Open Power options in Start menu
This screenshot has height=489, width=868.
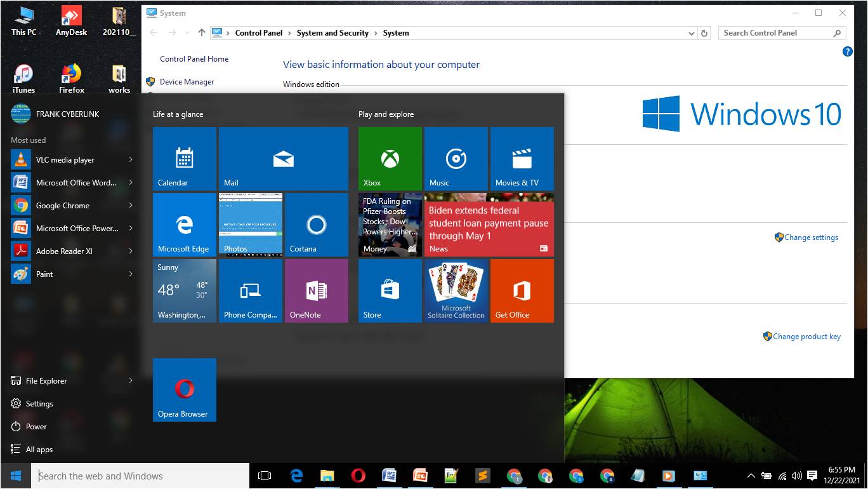coord(36,427)
